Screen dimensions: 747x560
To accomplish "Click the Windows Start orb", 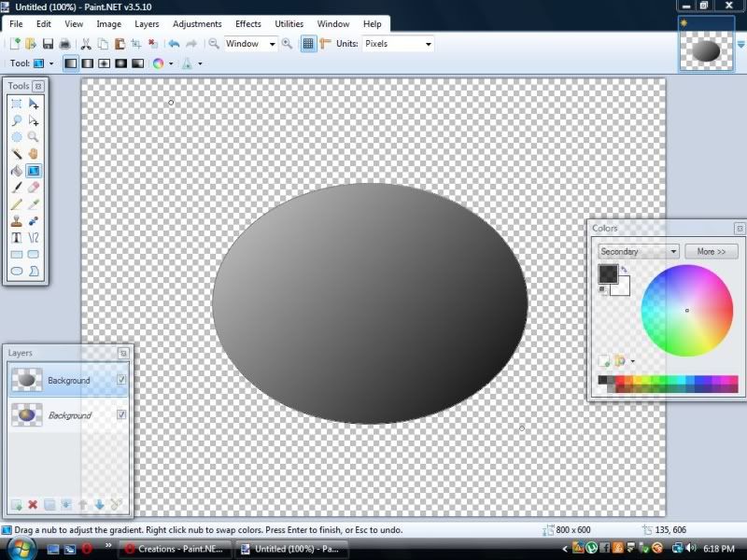I will [21, 549].
